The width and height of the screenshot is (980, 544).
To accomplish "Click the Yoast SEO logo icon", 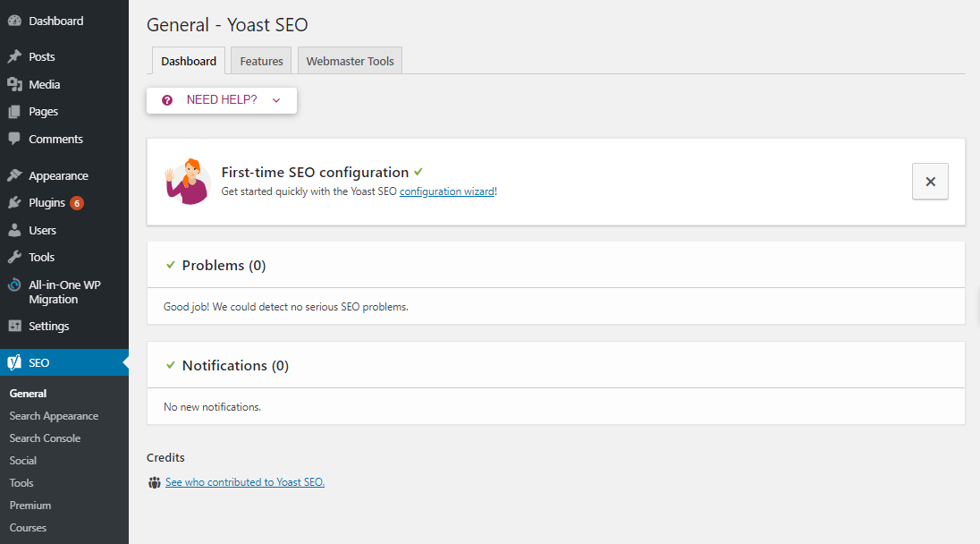I will point(14,362).
